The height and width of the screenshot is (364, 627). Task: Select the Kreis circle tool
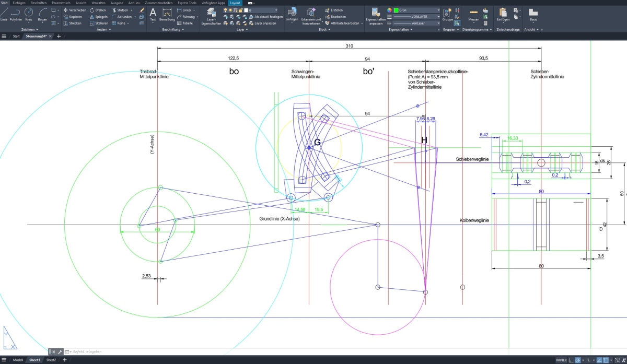point(29,13)
